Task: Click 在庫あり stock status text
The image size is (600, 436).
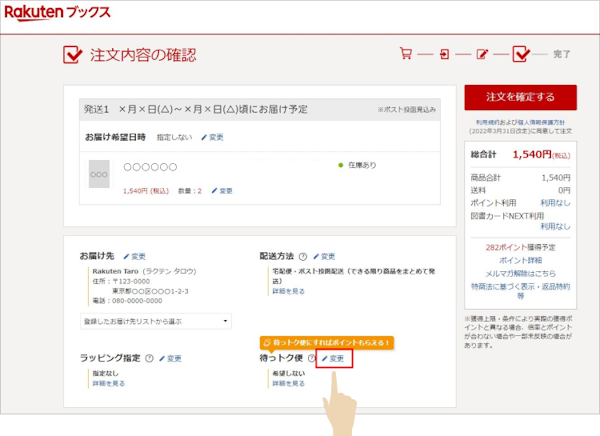Action: [362, 165]
